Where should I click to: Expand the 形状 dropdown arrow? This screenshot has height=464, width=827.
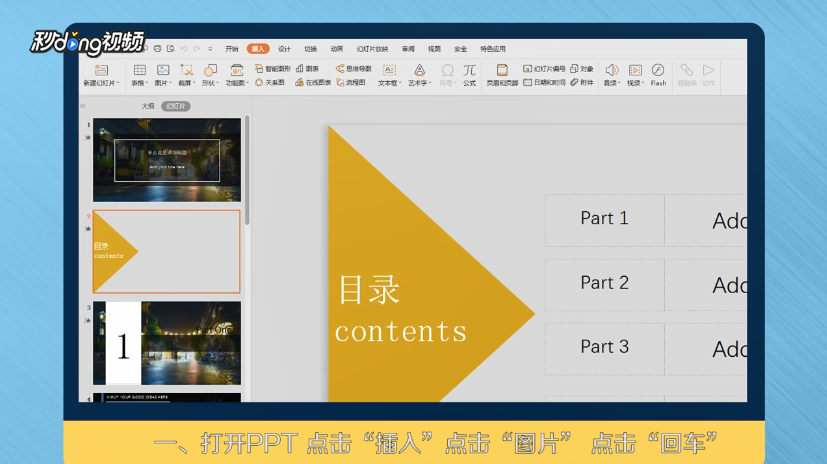(x=217, y=83)
